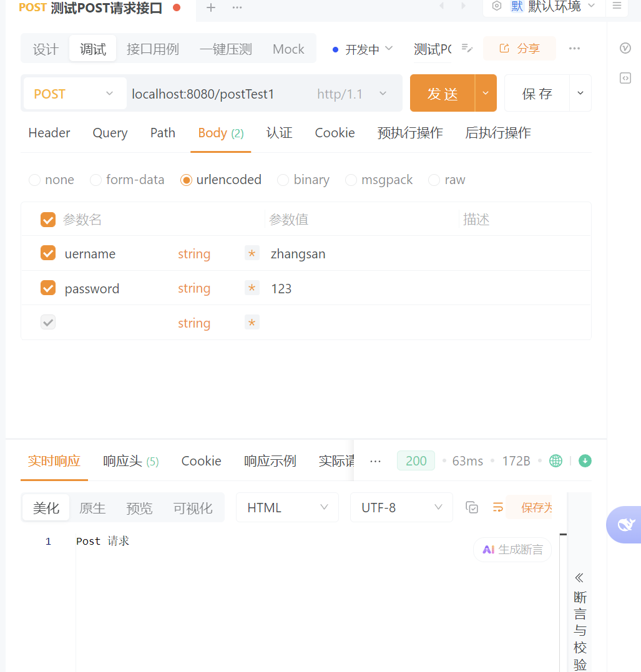Open the Header request tab

(49, 133)
